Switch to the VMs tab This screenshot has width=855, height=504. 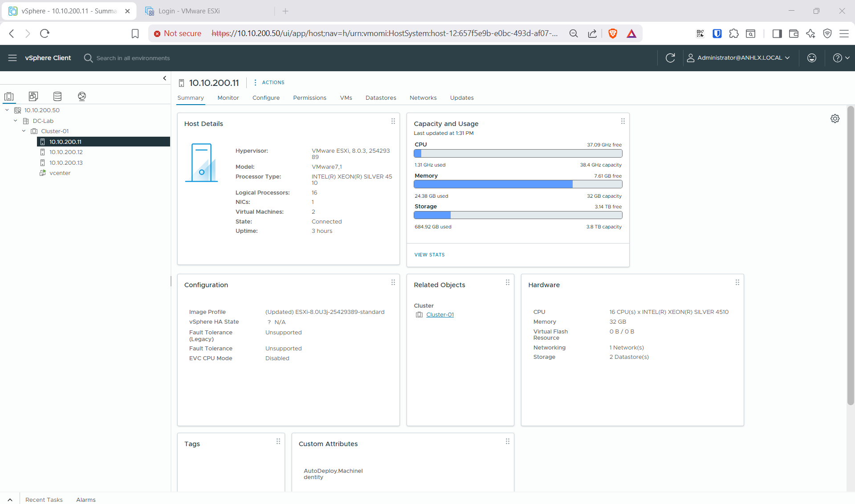(x=346, y=98)
